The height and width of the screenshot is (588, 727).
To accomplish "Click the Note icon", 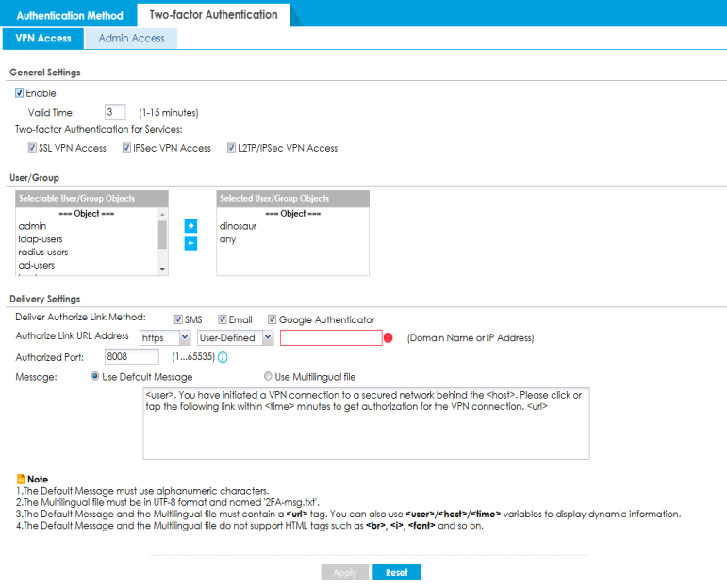I will point(21,480).
